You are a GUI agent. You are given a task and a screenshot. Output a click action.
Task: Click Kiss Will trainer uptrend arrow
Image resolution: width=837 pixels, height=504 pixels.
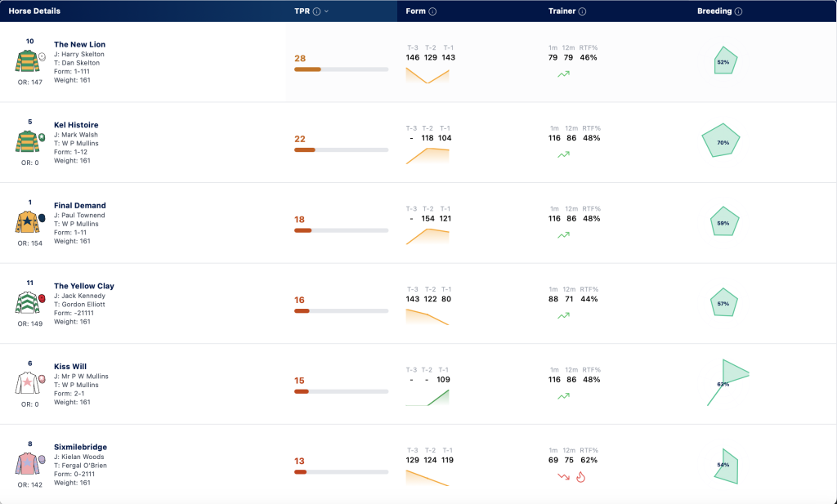coord(564,396)
